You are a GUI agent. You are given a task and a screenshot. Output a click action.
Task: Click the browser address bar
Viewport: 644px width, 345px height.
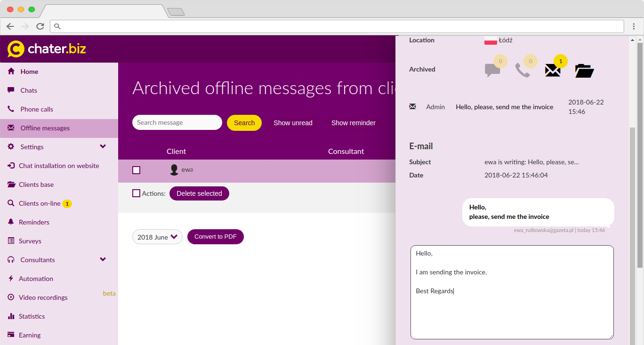coord(338,26)
